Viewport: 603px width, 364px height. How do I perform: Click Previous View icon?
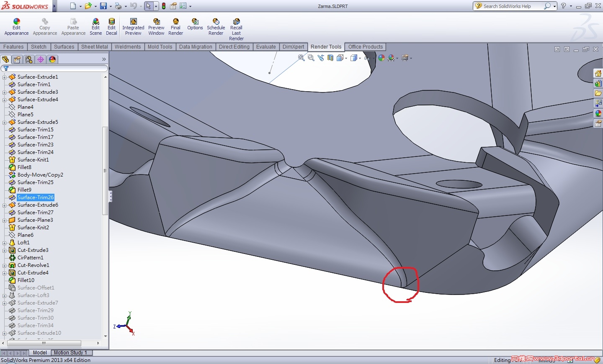(321, 58)
